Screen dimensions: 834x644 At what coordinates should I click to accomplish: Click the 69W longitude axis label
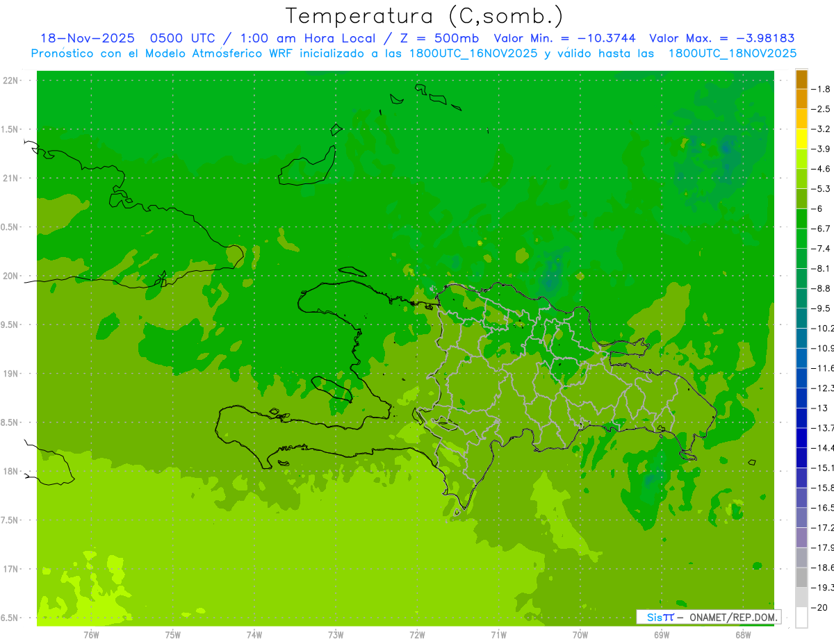(661, 635)
